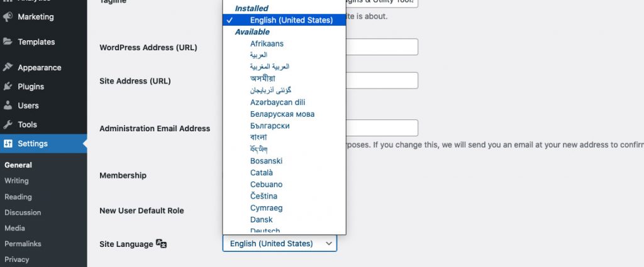This screenshot has width=644, height=267.
Task: Select checked English (United States) option
Action: (x=284, y=19)
